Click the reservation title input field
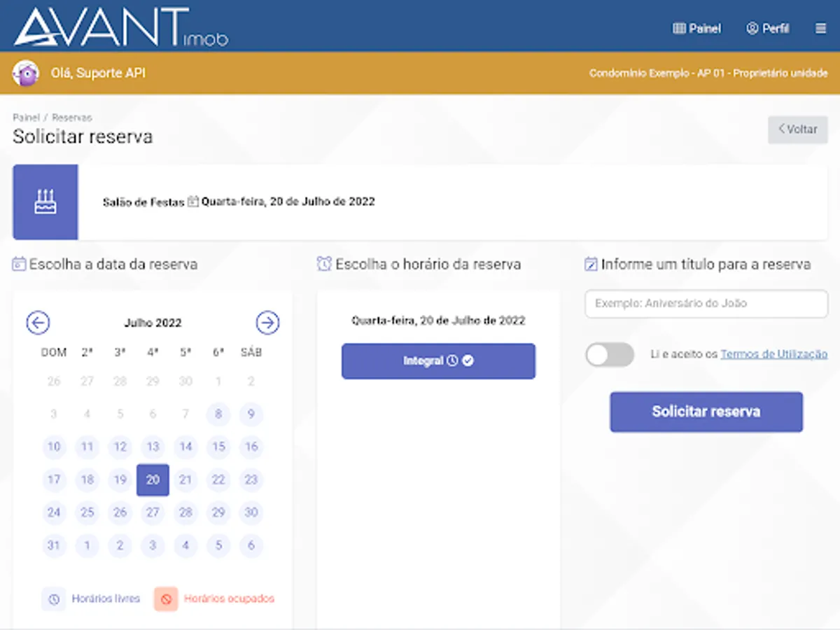Screen dimensions: 840x630 click(x=706, y=304)
